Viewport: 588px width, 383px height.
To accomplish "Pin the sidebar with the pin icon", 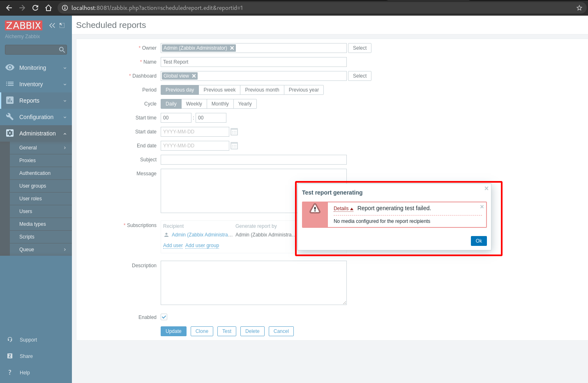I will pyautogui.click(x=62, y=25).
